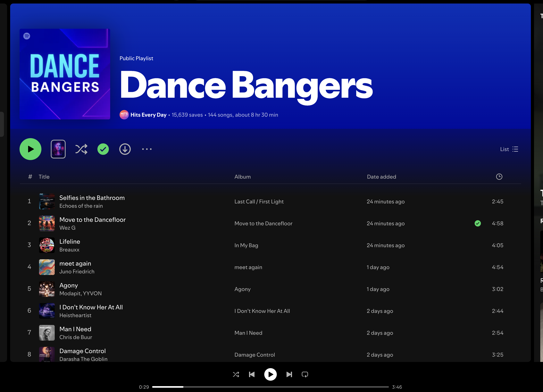Seek within the playback progress bar
Image resolution: width=543 pixels, height=392 pixels.
click(270, 387)
